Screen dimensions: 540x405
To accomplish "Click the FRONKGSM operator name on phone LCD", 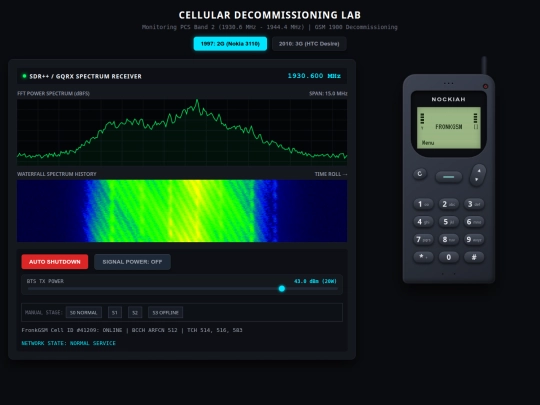I will [x=448, y=127].
